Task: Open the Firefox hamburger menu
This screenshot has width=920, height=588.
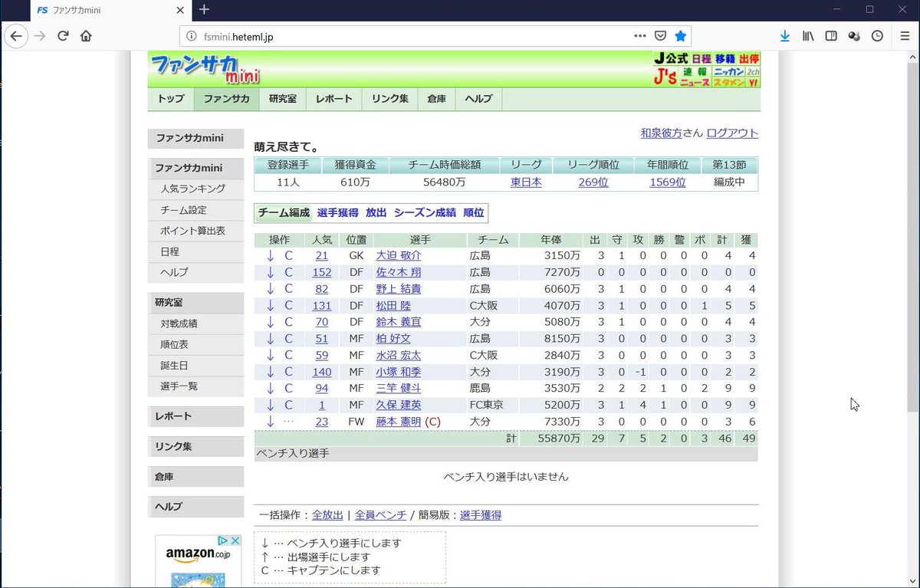Action: 905,36
